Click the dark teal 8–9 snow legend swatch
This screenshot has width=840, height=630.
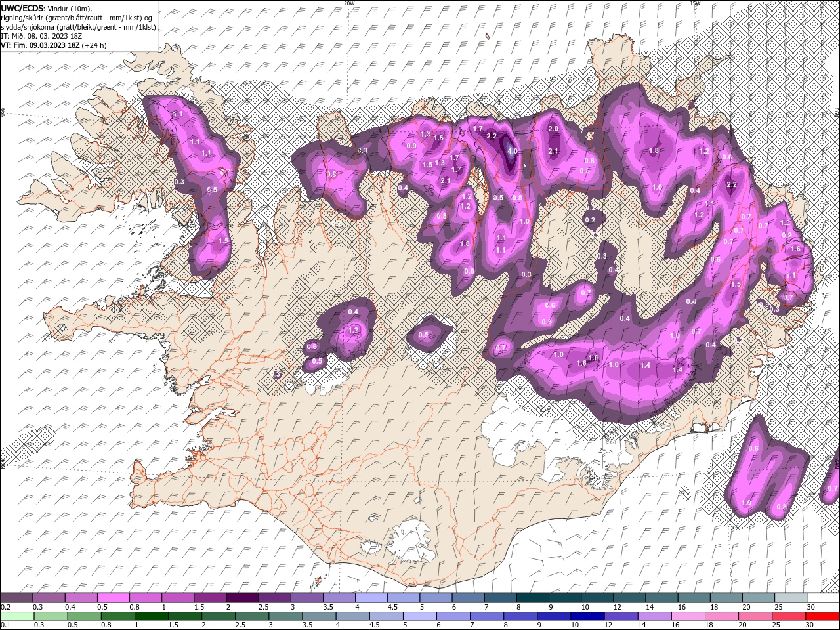coord(533,598)
